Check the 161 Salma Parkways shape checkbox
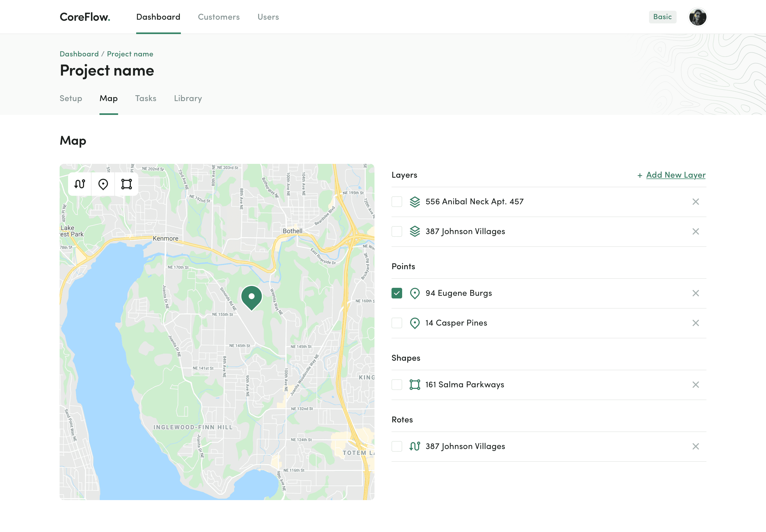Image resolution: width=766 pixels, height=532 pixels. pos(397,385)
